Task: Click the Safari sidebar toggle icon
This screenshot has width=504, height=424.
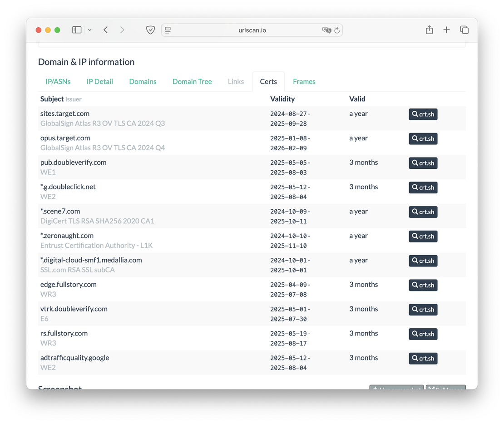Action: (77, 30)
